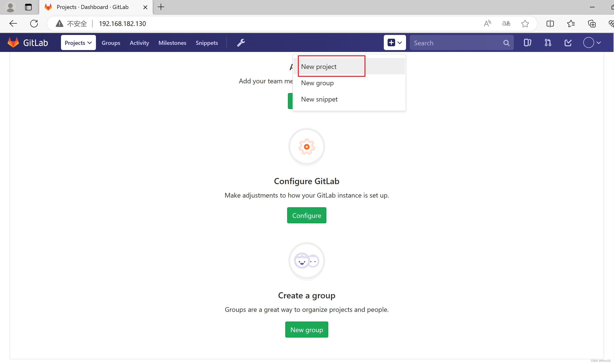The width and height of the screenshot is (614, 364).
Task: Click the plus button to create new
Action: [391, 42]
